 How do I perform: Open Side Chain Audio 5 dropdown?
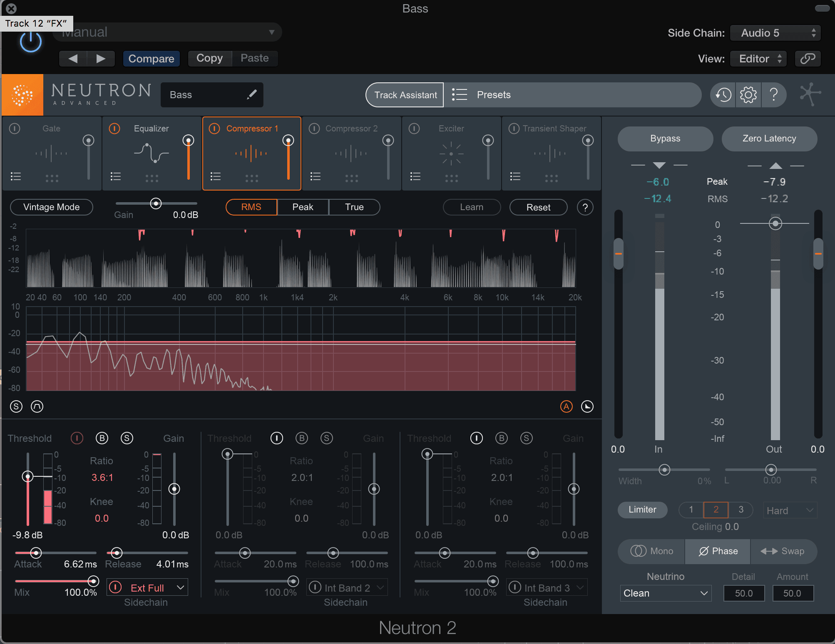point(775,33)
